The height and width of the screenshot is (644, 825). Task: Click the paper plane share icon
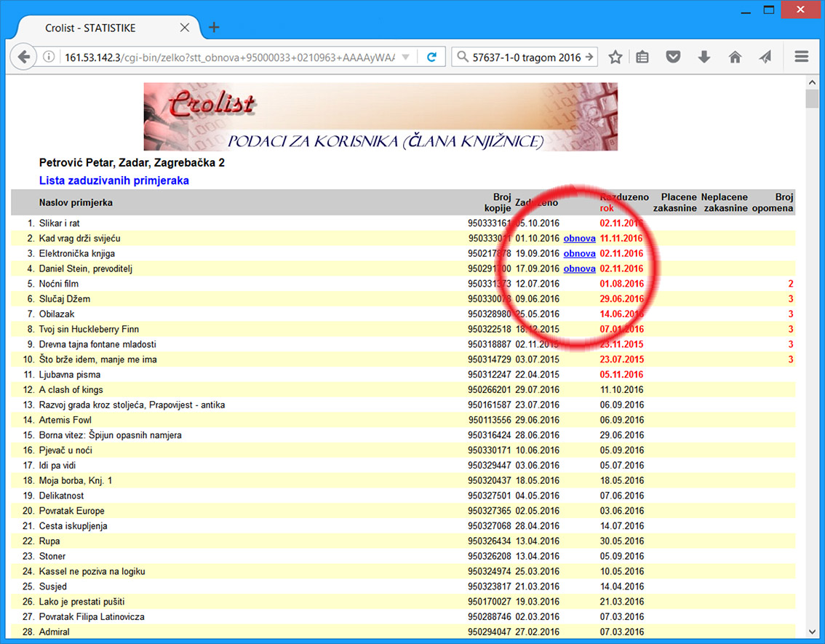click(x=765, y=57)
